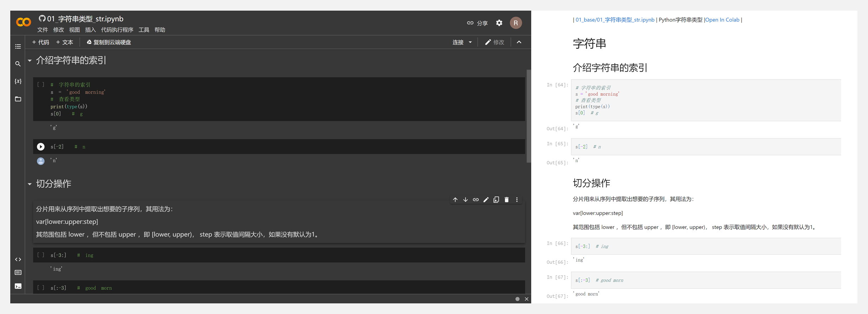The height and width of the screenshot is (314, 868).
Task: Open the 帮助 menu
Action: click(160, 30)
